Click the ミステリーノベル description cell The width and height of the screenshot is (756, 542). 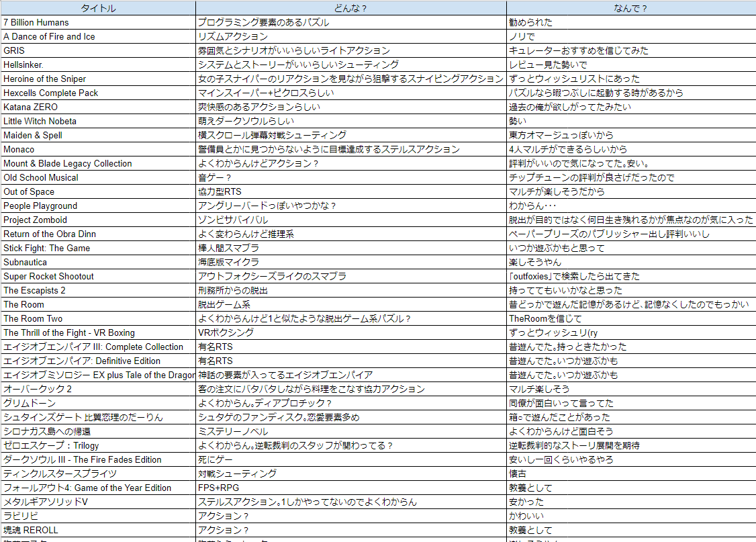351,431
